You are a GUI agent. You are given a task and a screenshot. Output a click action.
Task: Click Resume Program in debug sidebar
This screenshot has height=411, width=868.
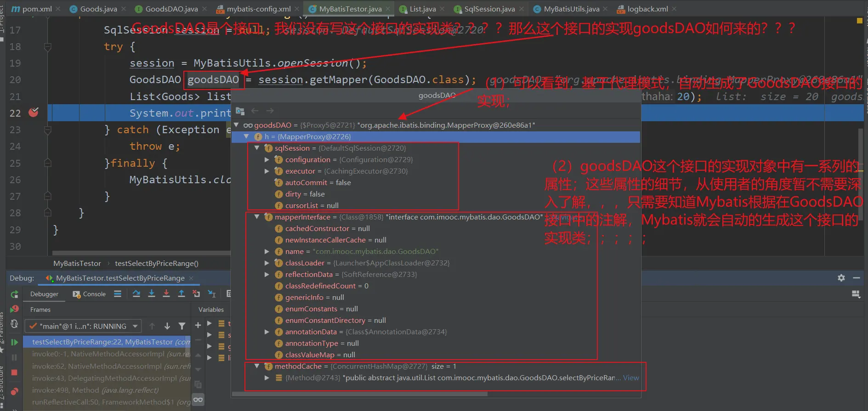pyautogui.click(x=14, y=342)
